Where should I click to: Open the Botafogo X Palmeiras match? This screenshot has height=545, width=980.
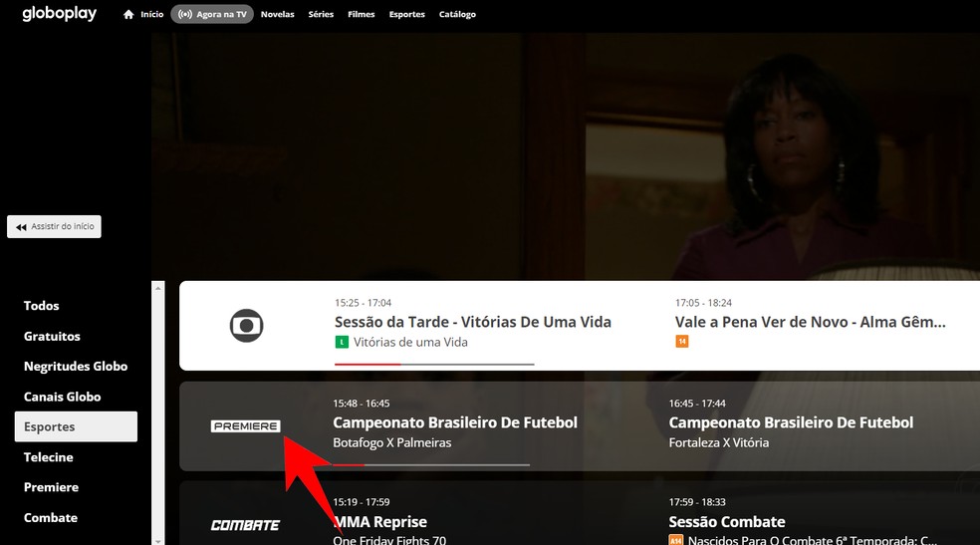(391, 442)
